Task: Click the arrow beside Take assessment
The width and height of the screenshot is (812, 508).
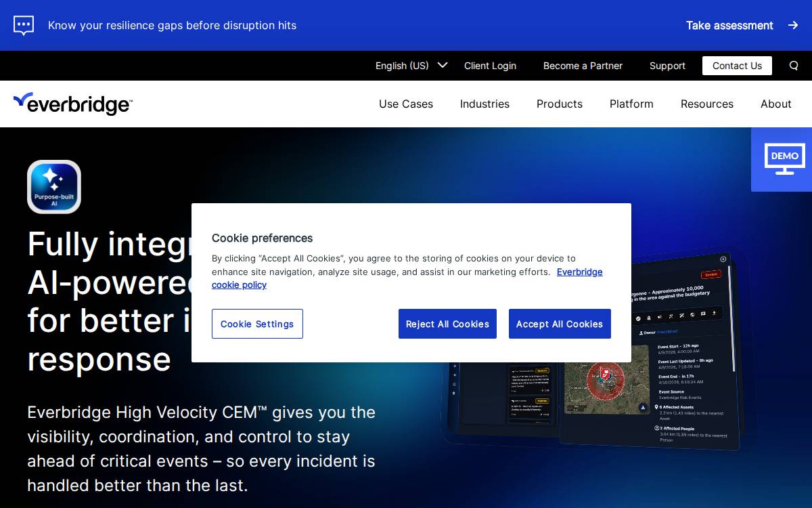Action: [793, 26]
